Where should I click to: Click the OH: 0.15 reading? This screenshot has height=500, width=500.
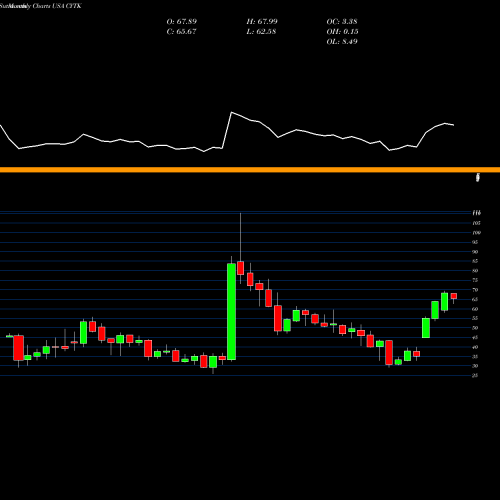(x=342, y=32)
